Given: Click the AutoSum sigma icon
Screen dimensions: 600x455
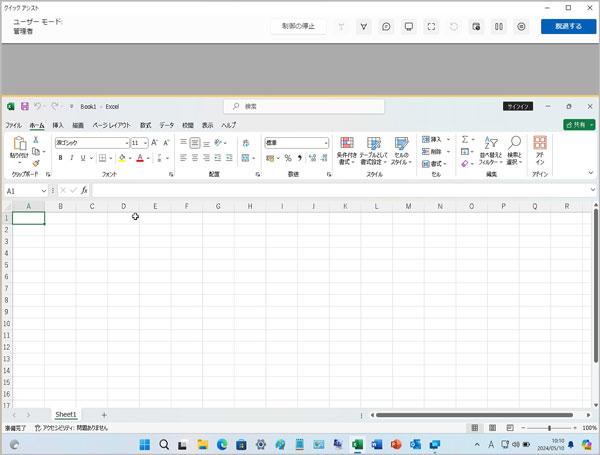Looking at the screenshot, I should tap(466, 140).
